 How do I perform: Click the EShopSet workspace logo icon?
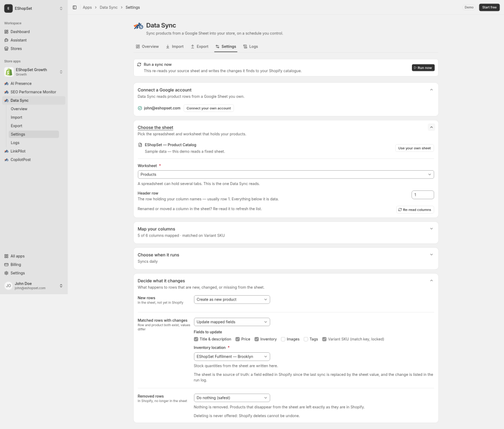8,8
